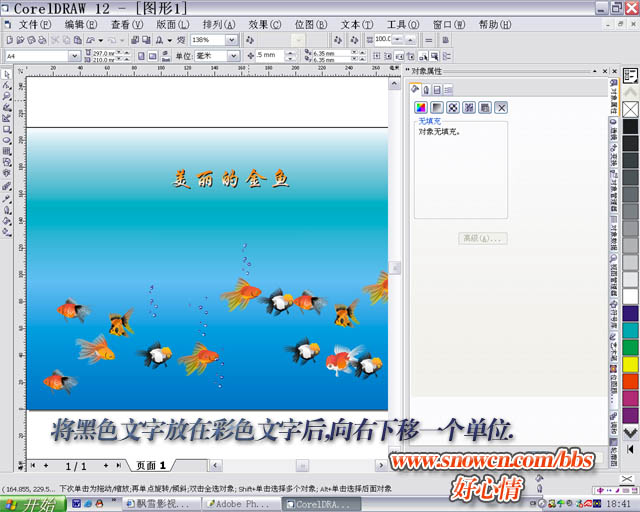The height and width of the screenshot is (512, 640).
Task: Choose Texture Fill in the Object Properties docker
Action: point(469,107)
